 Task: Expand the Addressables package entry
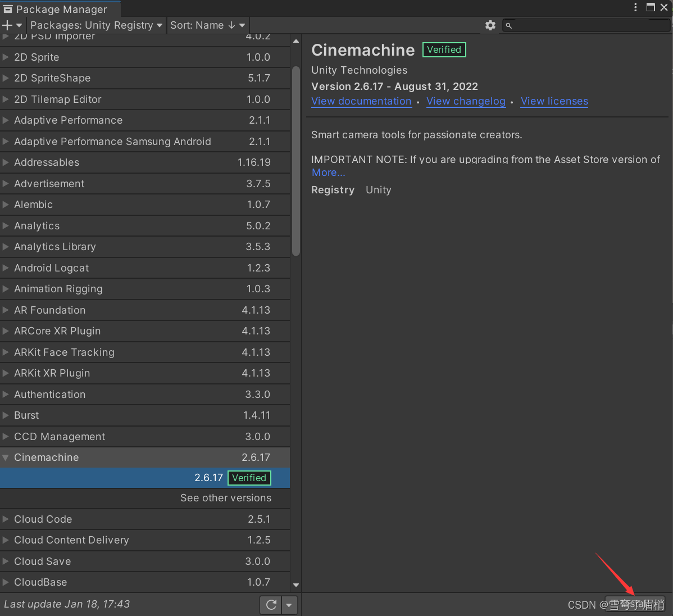pyautogui.click(x=6, y=162)
